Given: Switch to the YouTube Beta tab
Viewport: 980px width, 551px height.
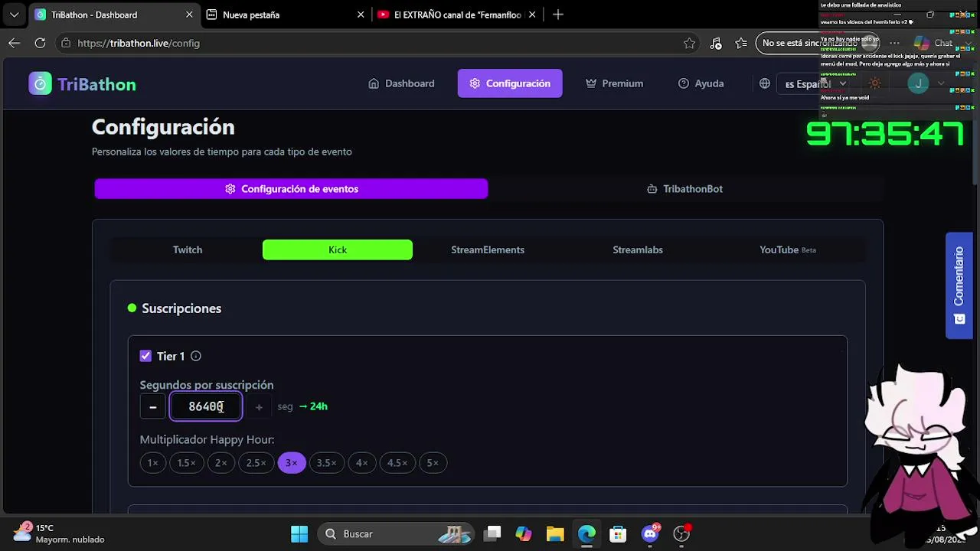Looking at the screenshot, I should click(x=788, y=249).
